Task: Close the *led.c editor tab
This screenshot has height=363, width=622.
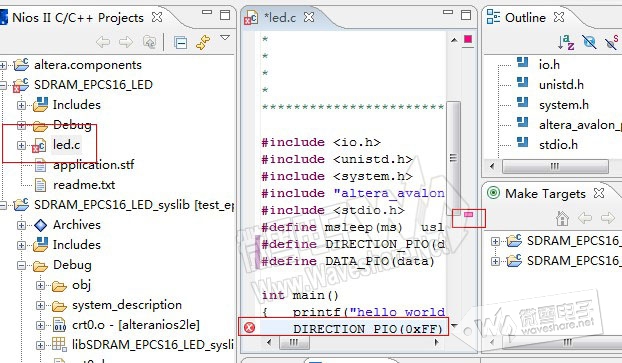Action: pos(309,17)
